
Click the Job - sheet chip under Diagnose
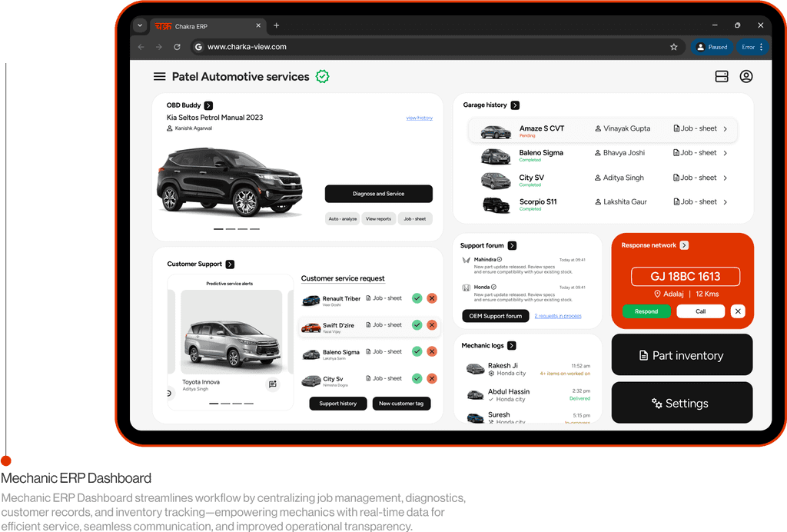coord(415,219)
